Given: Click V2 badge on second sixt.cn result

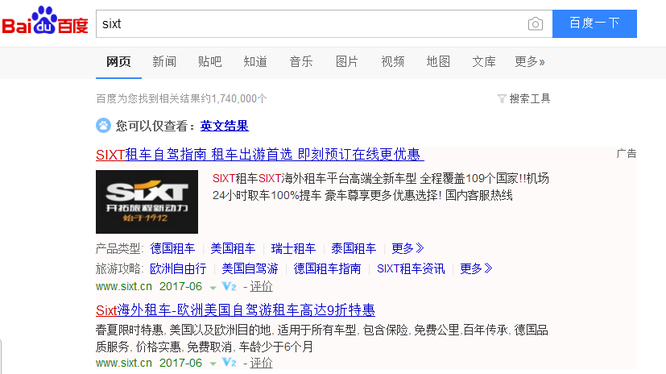Looking at the screenshot, I should coord(229,363).
